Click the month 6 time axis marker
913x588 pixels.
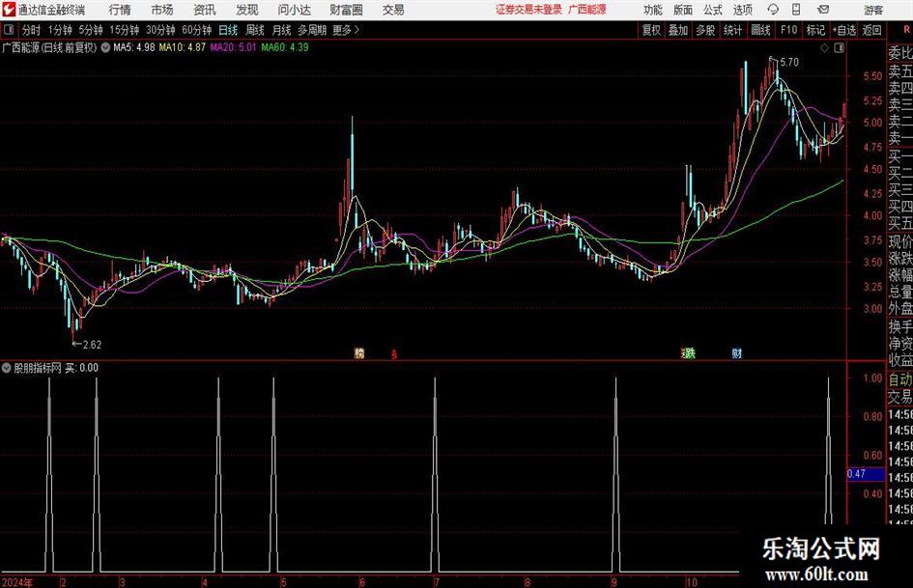coord(362,582)
